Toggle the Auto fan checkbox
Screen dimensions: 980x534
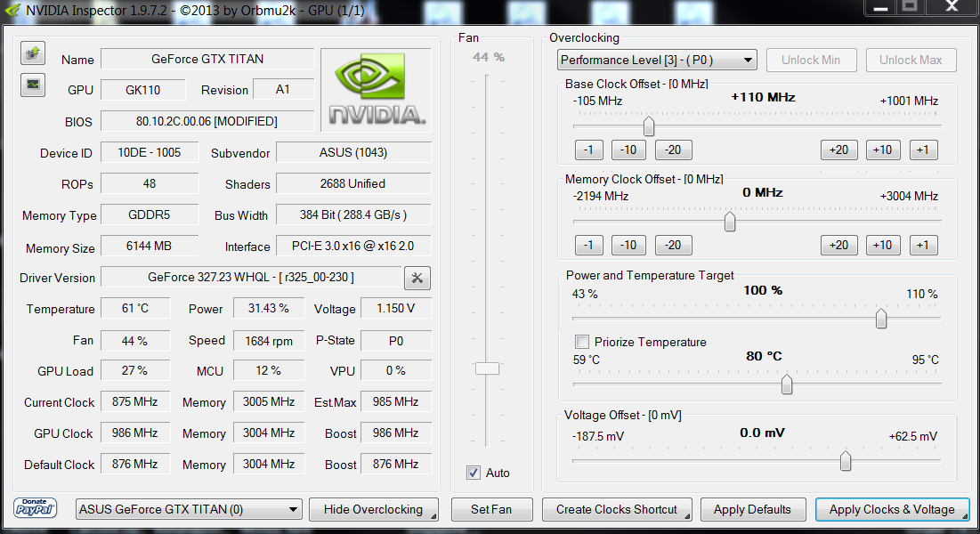tap(474, 473)
